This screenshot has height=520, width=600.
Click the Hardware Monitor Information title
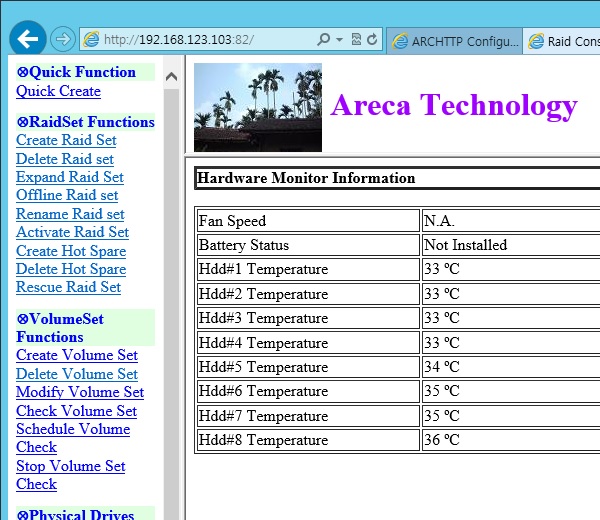point(306,178)
